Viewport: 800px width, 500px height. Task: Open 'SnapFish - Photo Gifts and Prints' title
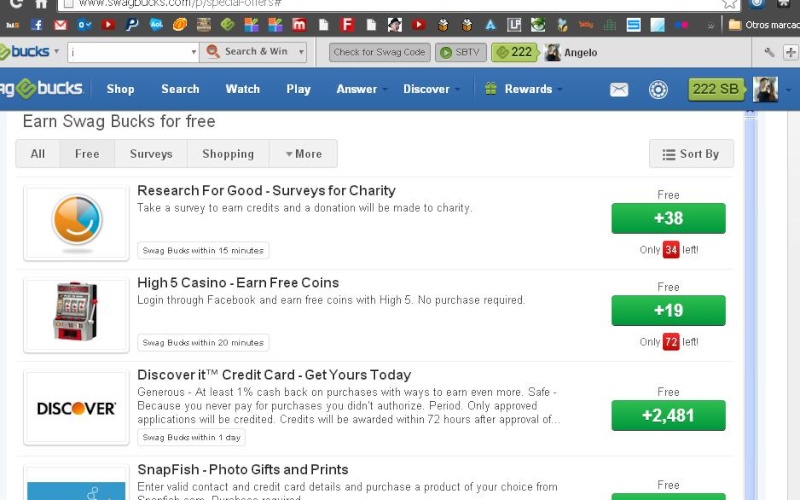[243, 469]
